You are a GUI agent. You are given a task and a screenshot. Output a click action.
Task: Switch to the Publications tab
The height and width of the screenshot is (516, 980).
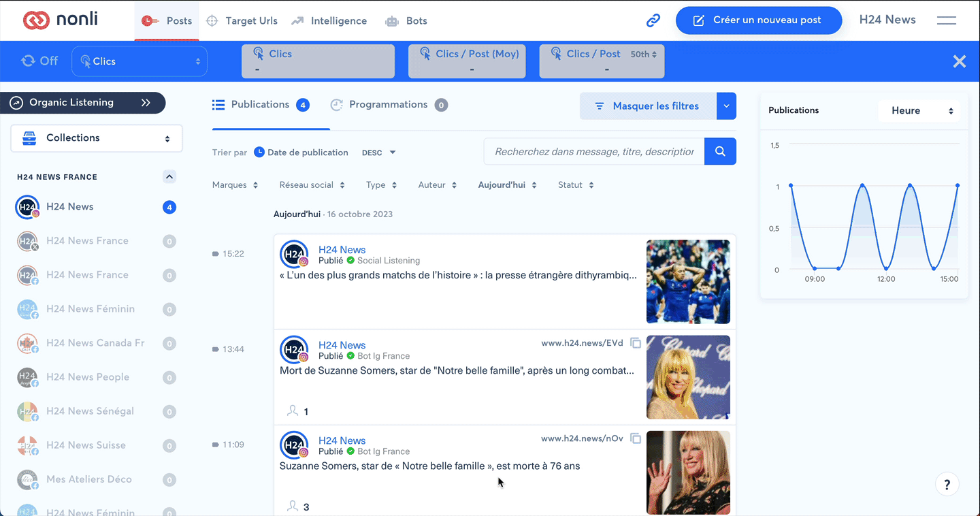pyautogui.click(x=261, y=105)
